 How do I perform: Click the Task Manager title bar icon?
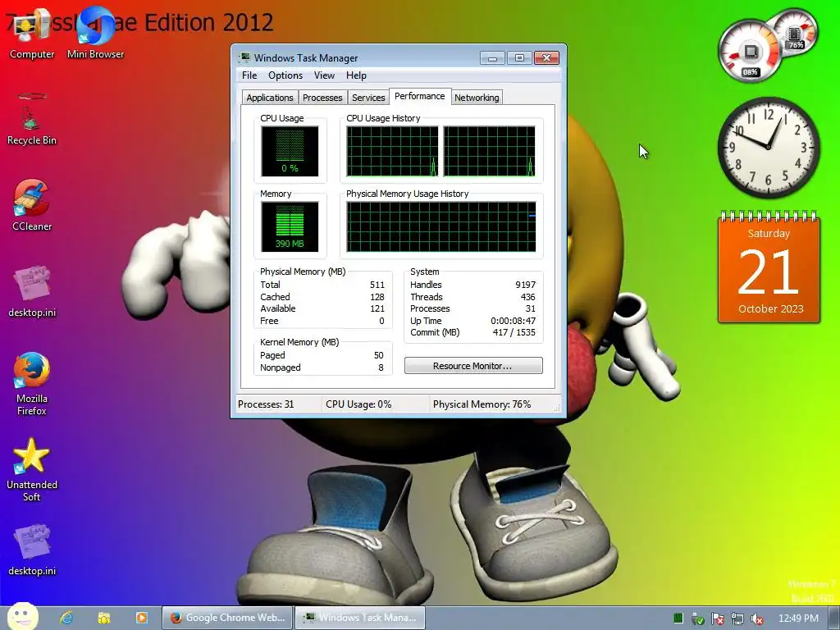click(244, 57)
